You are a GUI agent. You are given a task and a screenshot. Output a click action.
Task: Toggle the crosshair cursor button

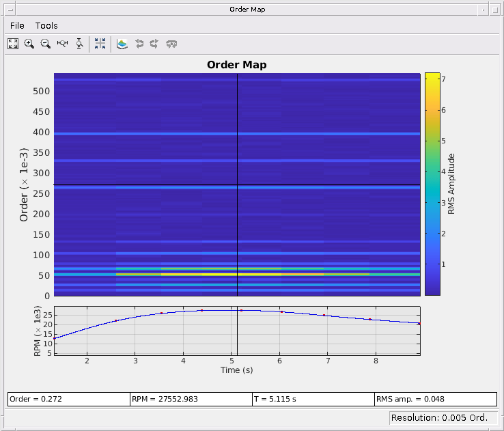point(100,44)
